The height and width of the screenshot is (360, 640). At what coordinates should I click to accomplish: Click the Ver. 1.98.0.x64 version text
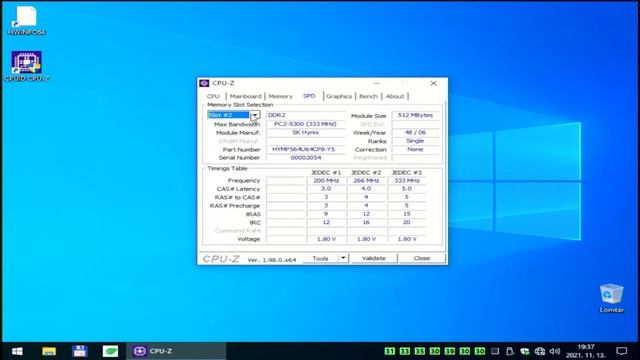tap(272, 260)
